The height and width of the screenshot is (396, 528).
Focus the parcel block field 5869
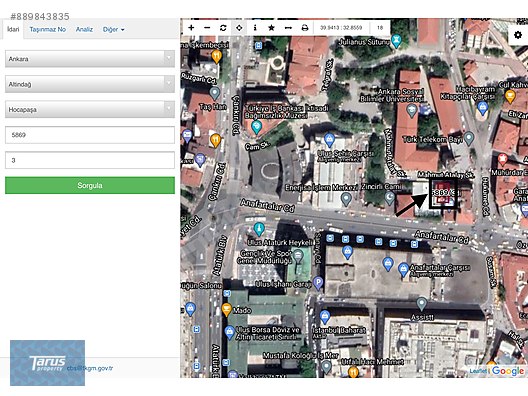(90, 135)
